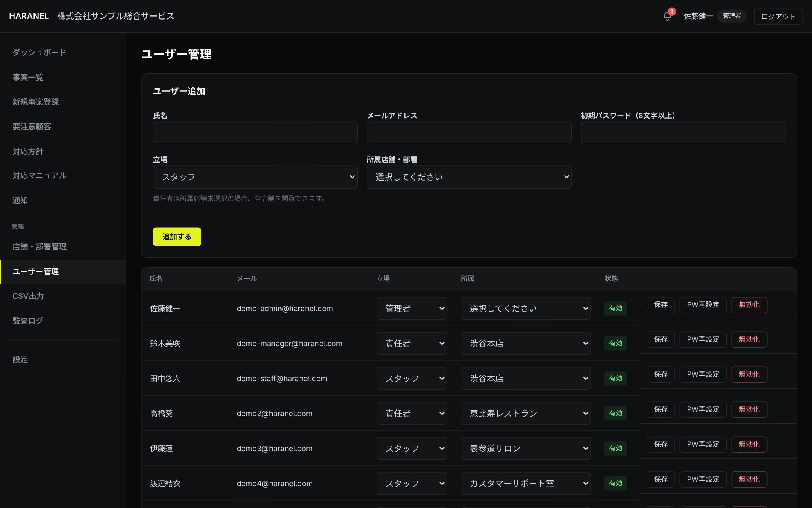
Task: Open role dropdown for 伊藤蓮
Action: (412, 449)
